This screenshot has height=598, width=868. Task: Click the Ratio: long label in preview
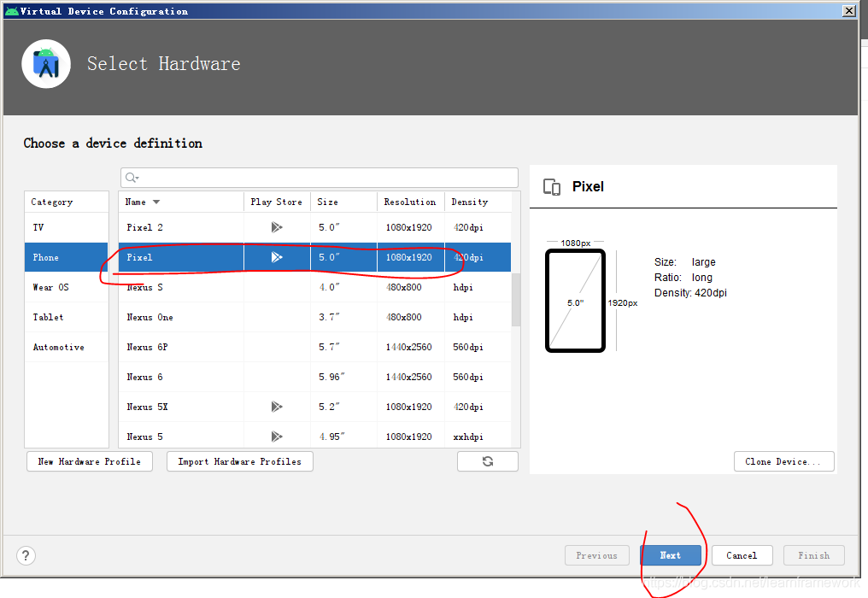pyautogui.click(x=683, y=278)
